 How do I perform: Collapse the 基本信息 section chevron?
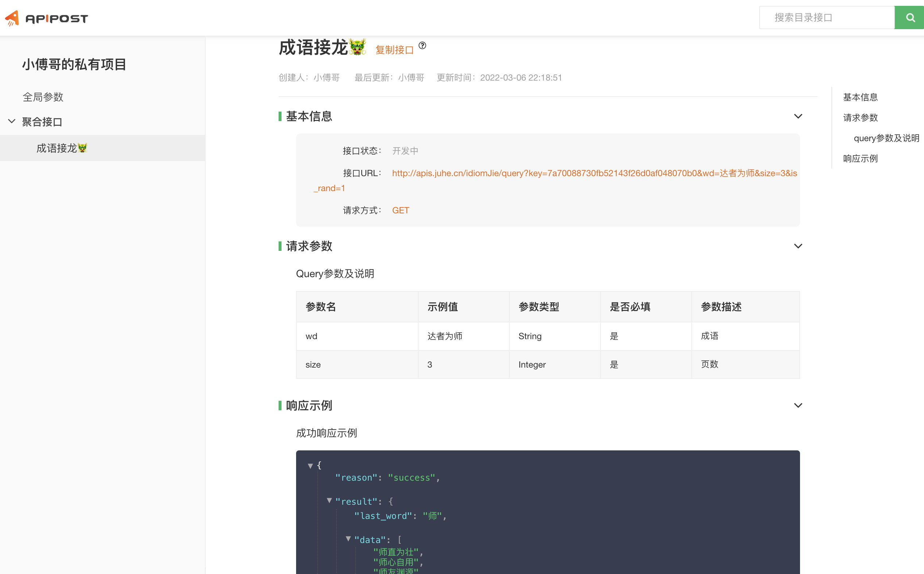pyautogui.click(x=798, y=116)
